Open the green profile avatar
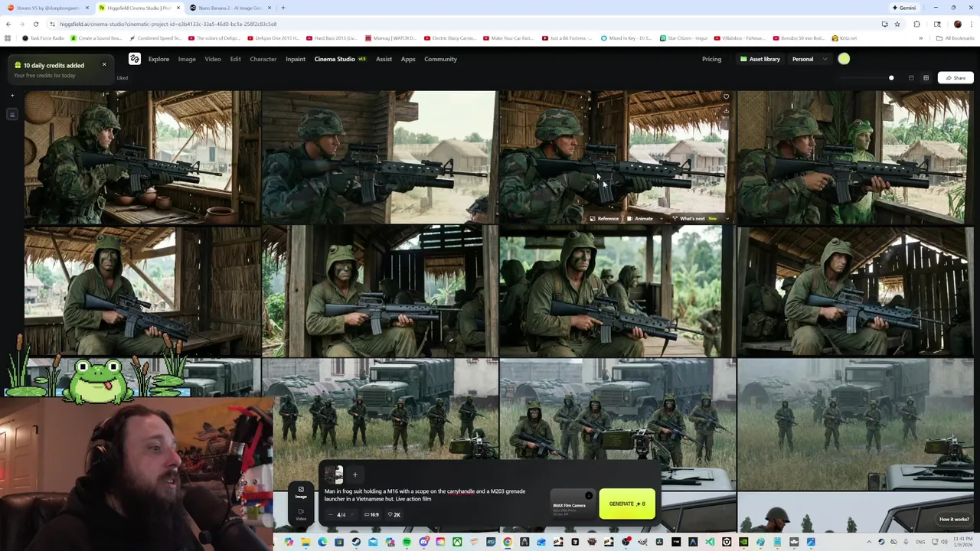 click(x=844, y=59)
